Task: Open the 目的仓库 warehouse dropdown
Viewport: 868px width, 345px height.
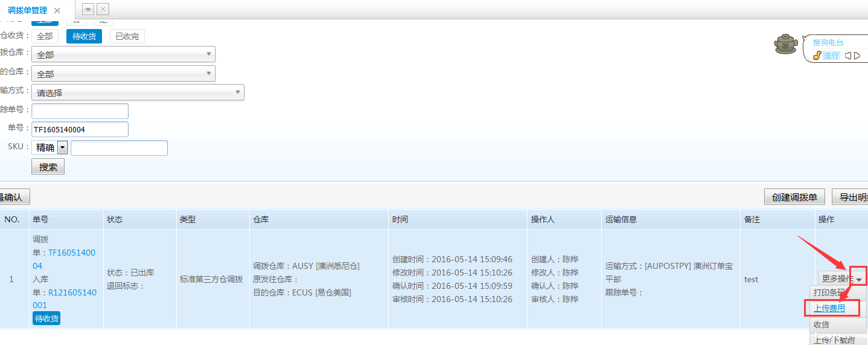Action: click(123, 74)
